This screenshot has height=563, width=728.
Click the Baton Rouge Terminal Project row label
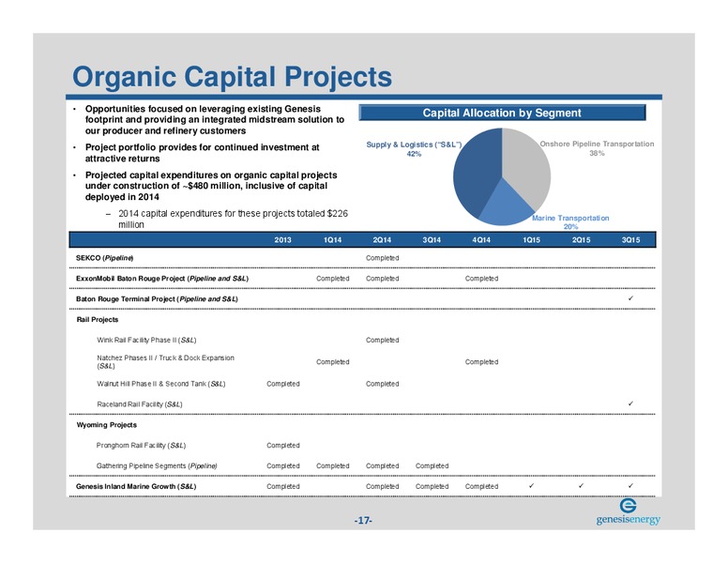pyautogui.click(x=157, y=298)
